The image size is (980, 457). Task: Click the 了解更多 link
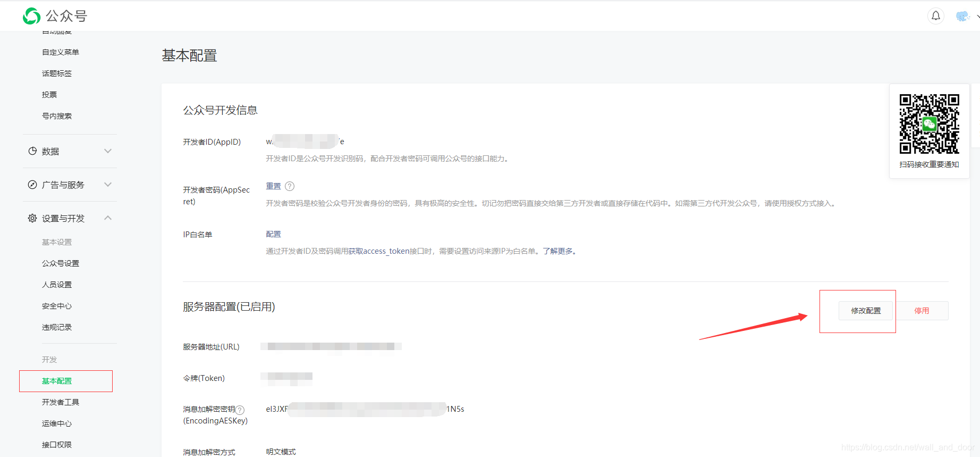(557, 251)
